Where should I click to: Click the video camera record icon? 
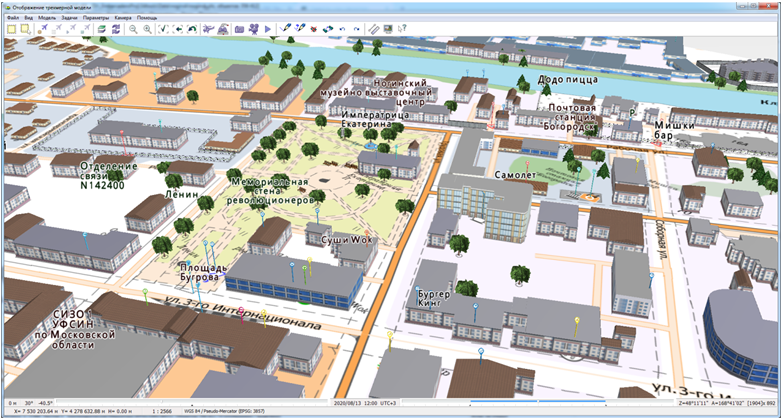tap(253, 29)
